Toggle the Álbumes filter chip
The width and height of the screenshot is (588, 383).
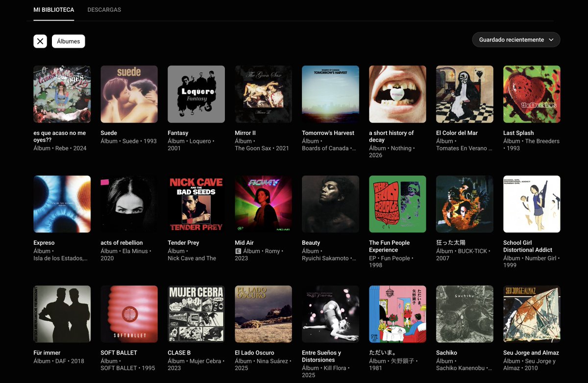[69, 41]
